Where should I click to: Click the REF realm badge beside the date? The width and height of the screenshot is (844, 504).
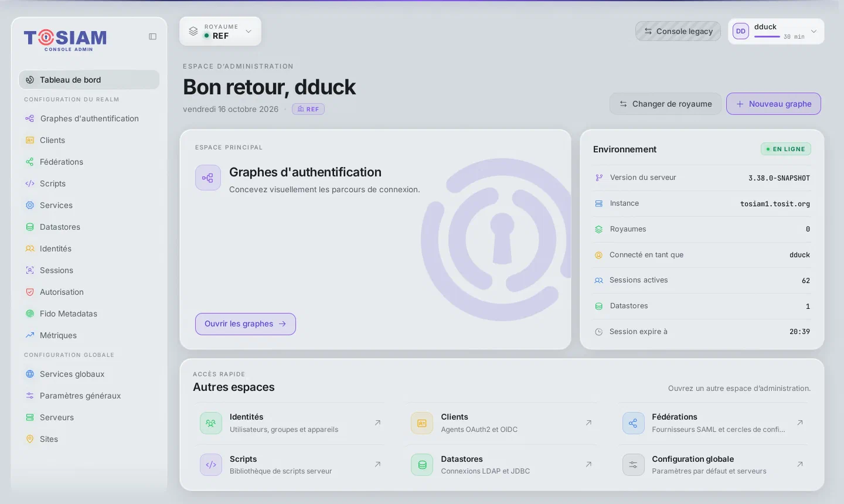point(308,109)
